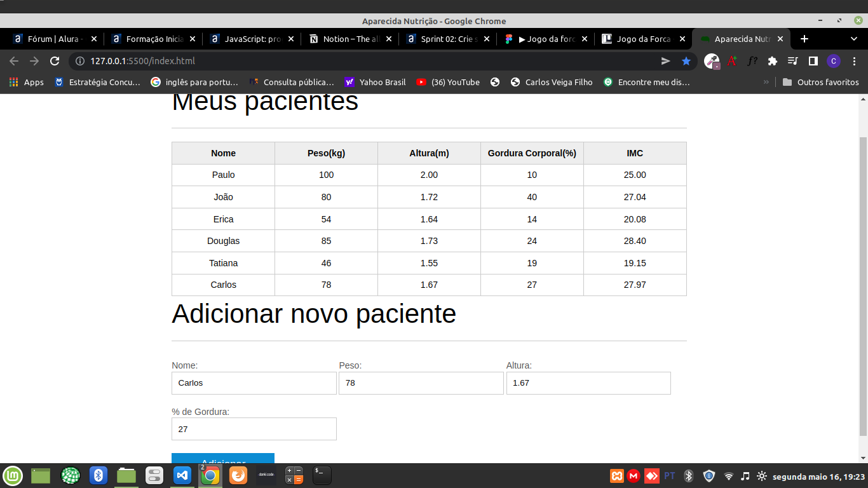This screenshot has height=488, width=868.
Task: Click the Peso input field
Action: [421, 383]
